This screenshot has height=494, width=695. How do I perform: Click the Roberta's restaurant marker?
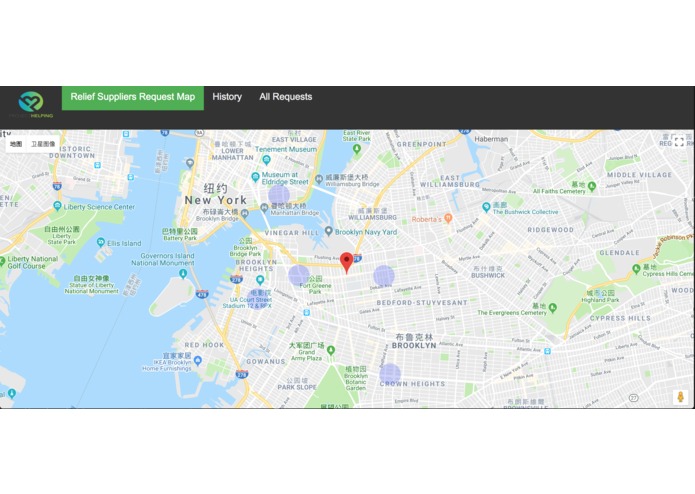pos(448,218)
